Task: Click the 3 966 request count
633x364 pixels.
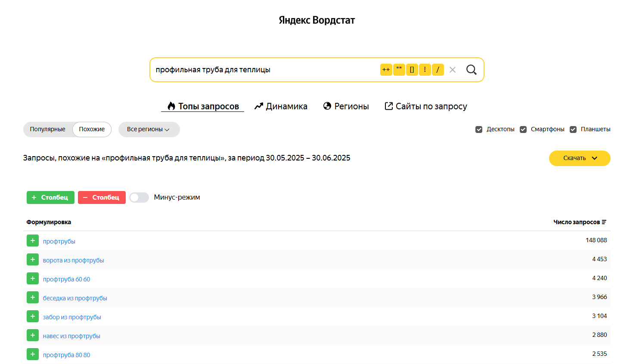Action: (x=599, y=297)
